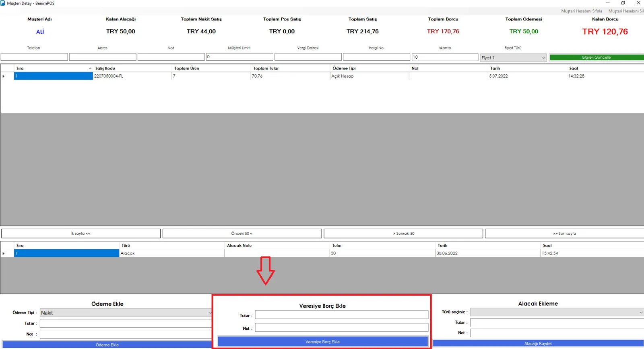Click the customer Not field in the top info row

[171, 57]
